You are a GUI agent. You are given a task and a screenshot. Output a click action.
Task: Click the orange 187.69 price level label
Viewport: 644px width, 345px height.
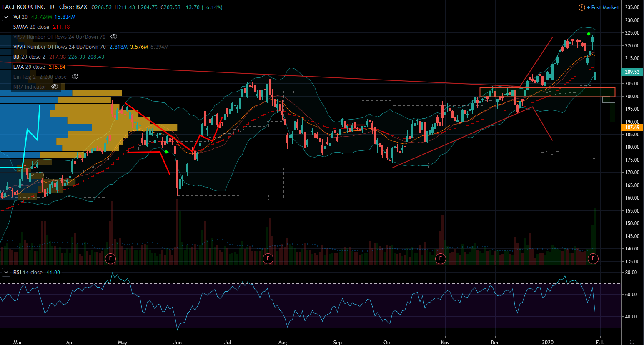pyautogui.click(x=632, y=127)
